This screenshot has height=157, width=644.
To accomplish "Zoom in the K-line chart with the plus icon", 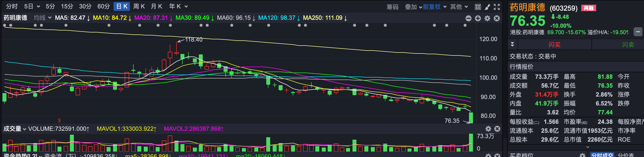I will click(478, 18).
